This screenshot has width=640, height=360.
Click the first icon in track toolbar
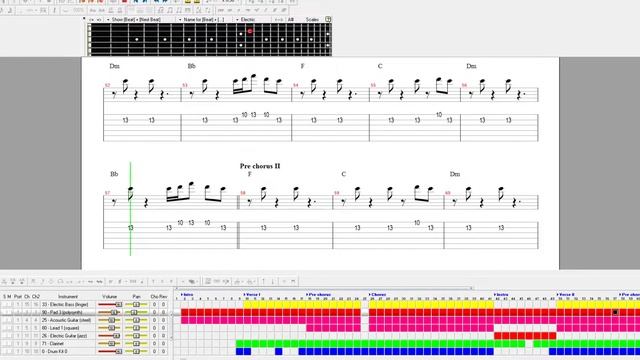(x=4, y=281)
